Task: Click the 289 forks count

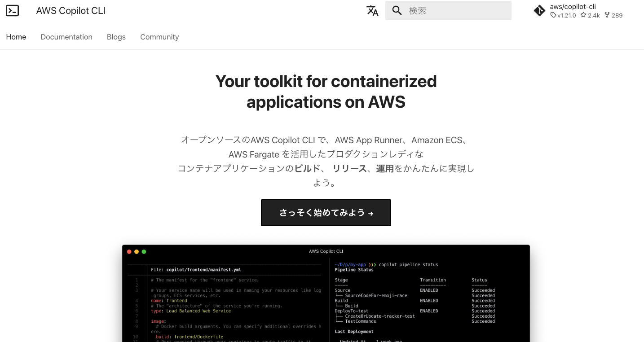Action: (x=613, y=15)
